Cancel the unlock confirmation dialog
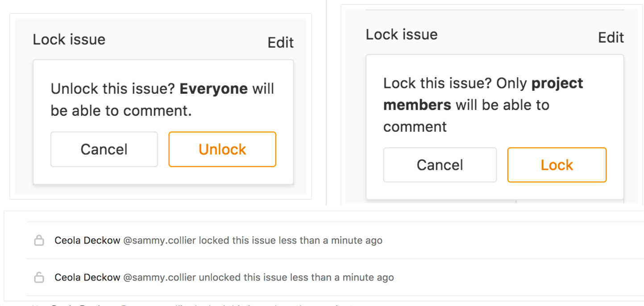 (x=104, y=149)
